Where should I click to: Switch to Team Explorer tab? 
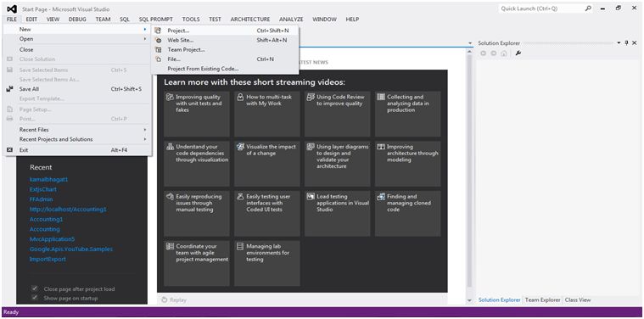pyautogui.click(x=542, y=300)
